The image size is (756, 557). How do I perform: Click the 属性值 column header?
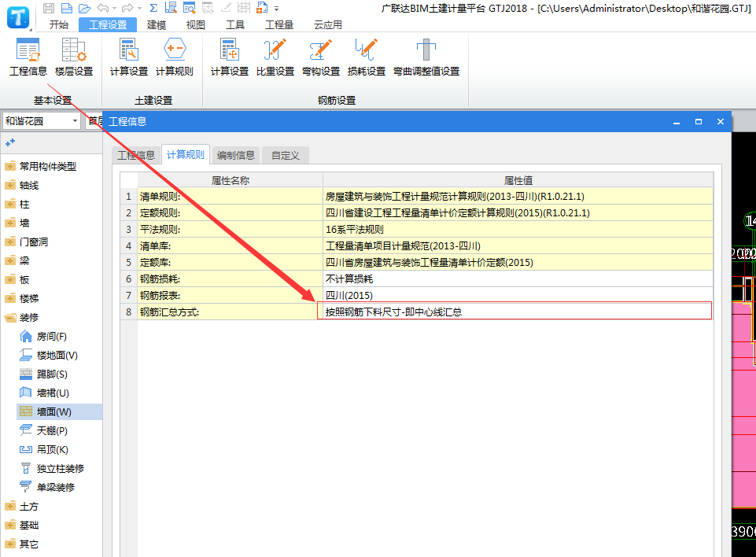tap(518, 180)
